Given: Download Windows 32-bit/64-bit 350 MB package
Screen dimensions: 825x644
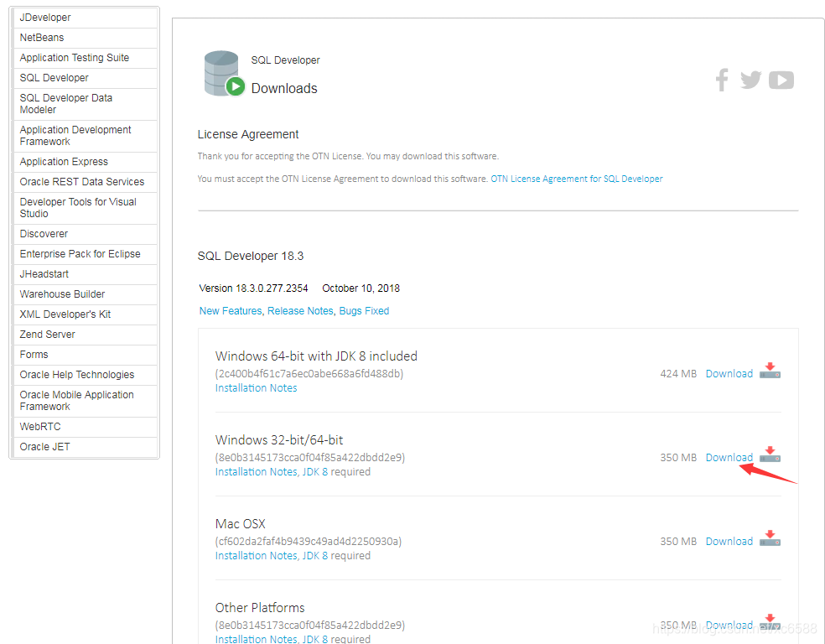Looking at the screenshot, I should click(729, 457).
